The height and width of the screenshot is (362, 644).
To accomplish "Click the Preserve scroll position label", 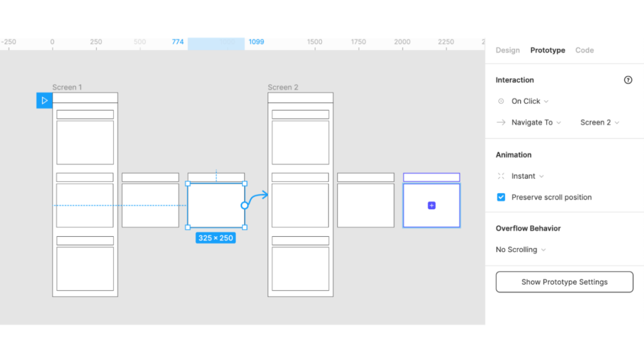I will [x=552, y=197].
